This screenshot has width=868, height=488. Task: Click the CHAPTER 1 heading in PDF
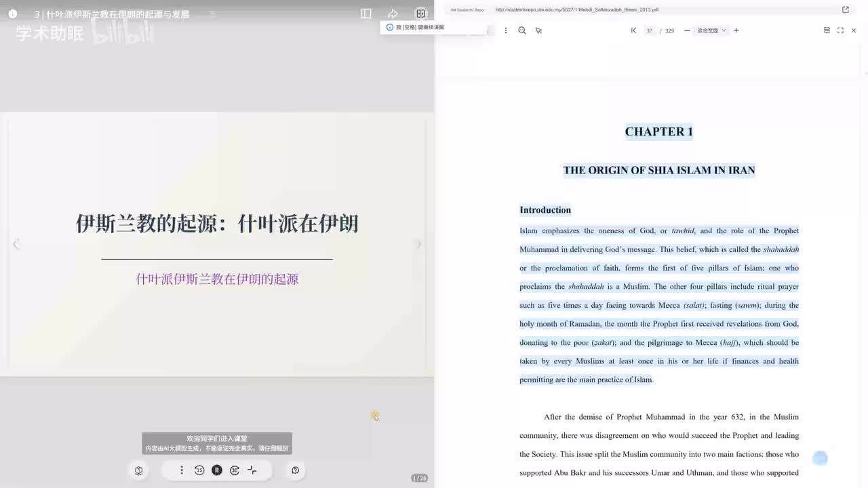pyautogui.click(x=659, y=131)
